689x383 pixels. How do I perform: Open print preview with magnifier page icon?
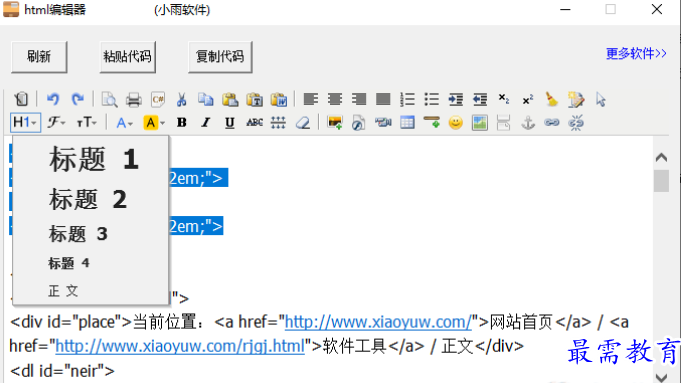click(x=109, y=100)
